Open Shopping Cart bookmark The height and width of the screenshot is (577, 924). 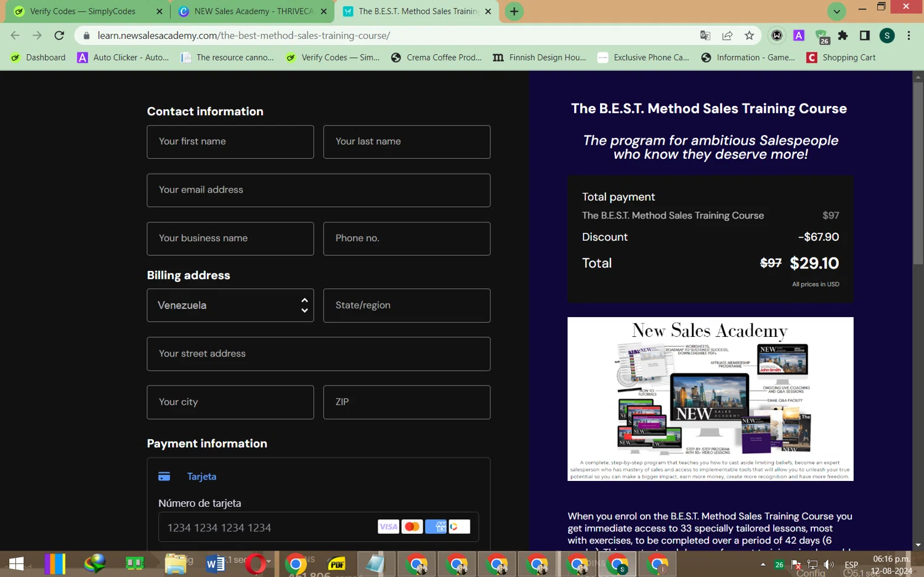point(841,57)
